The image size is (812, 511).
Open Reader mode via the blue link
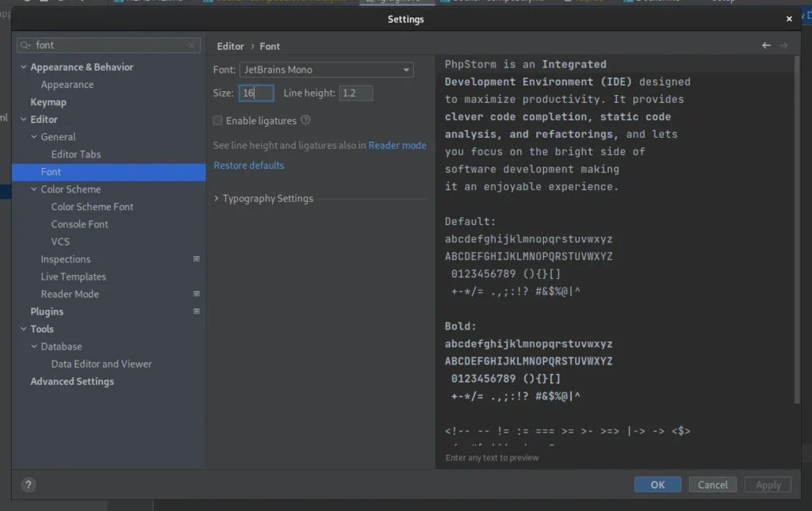pyautogui.click(x=396, y=145)
